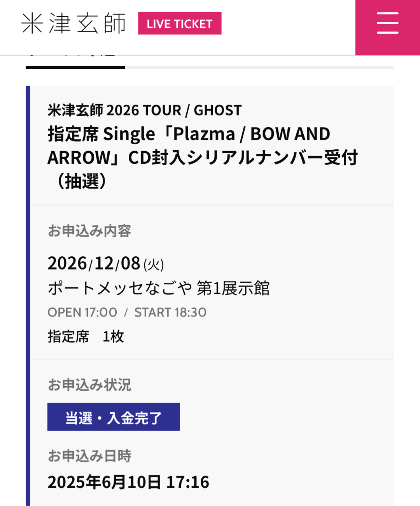Click the inactive gray portion of the tab bar
The height and width of the screenshot is (506, 420).
pyautogui.click(x=259, y=67)
